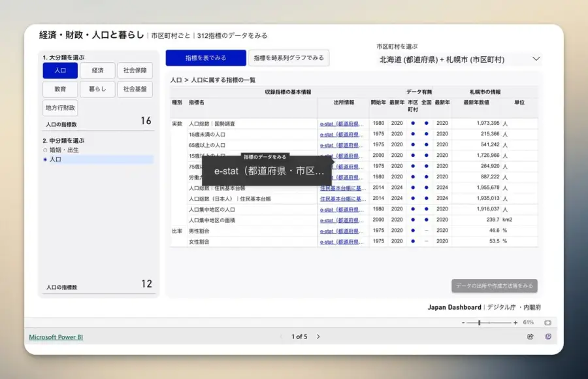This screenshot has width=588, height=379.
Task: Choose the 教育 category button
Action: 60,90
